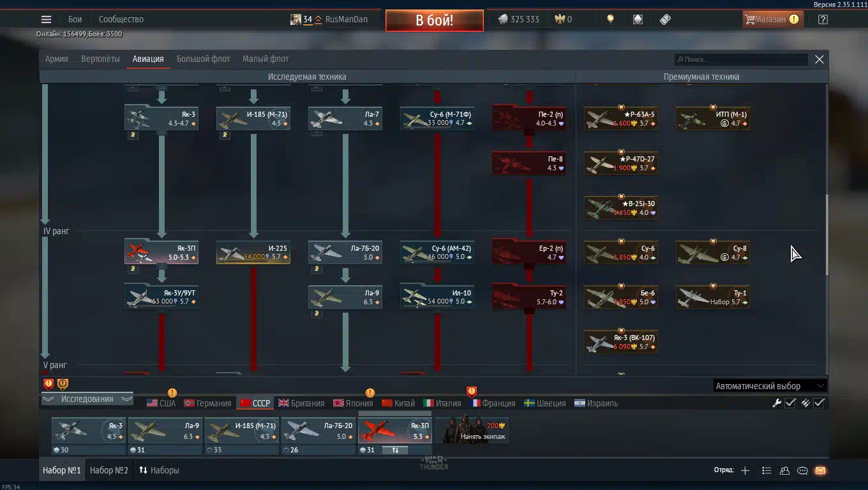Image resolution: width=868 pixels, height=490 pixels.
Task: Select the Як-3 in the research tree
Action: coord(161,119)
